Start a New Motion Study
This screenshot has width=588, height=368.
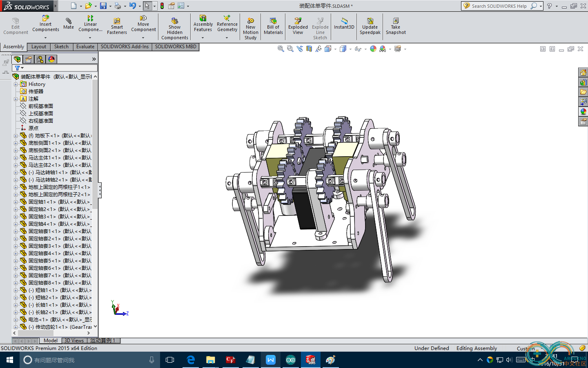coord(251,29)
